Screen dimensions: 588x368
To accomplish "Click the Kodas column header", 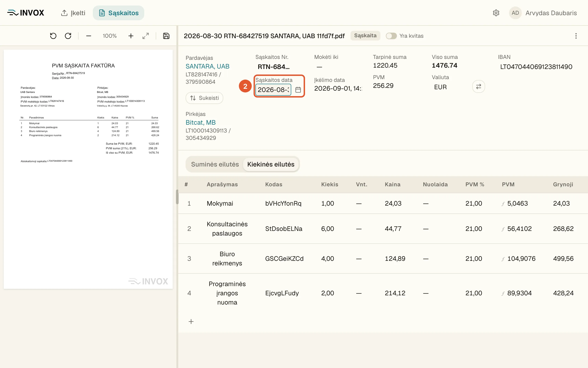I will coord(274,184).
